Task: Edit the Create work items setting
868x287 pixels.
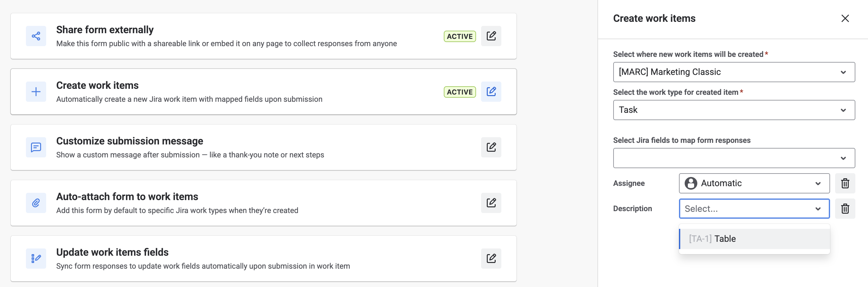Action: click(x=491, y=92)
